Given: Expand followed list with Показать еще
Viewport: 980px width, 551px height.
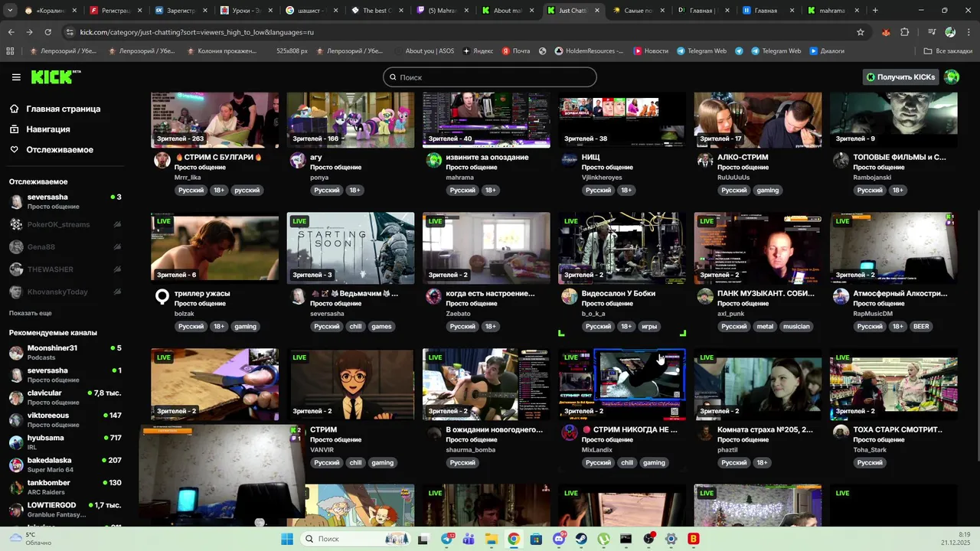Looking at the screenshot, I should (31, 313).
